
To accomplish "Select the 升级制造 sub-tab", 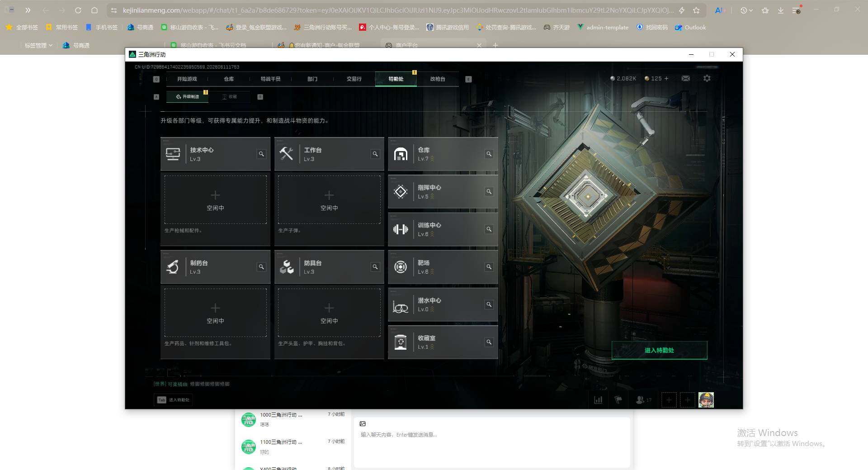I will point(187,96).
